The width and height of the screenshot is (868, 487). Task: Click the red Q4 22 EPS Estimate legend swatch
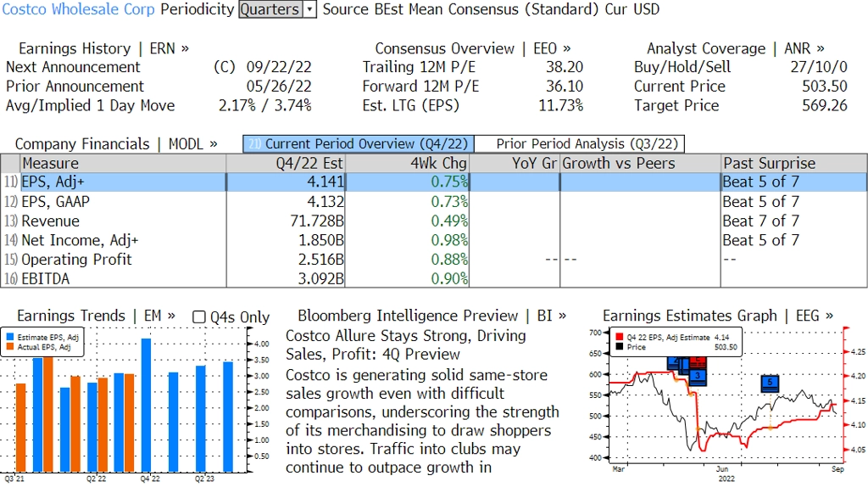tap(619, 337)
